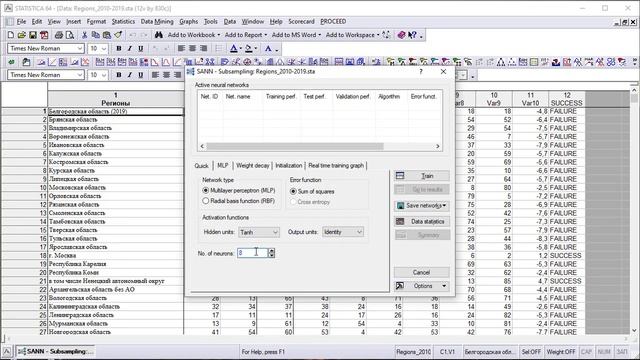Activate the What's This context help pointer
The width and height of the screenshot is (640, 360).
(x=412, y=35)
